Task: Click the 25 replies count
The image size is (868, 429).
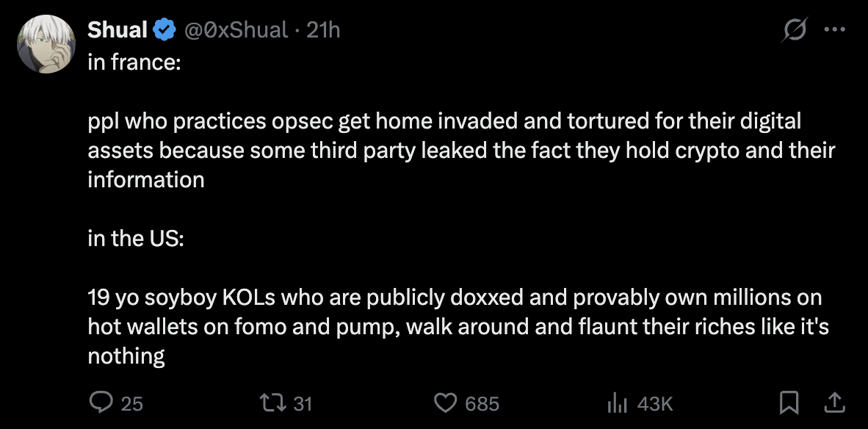Action: (131, 403)
